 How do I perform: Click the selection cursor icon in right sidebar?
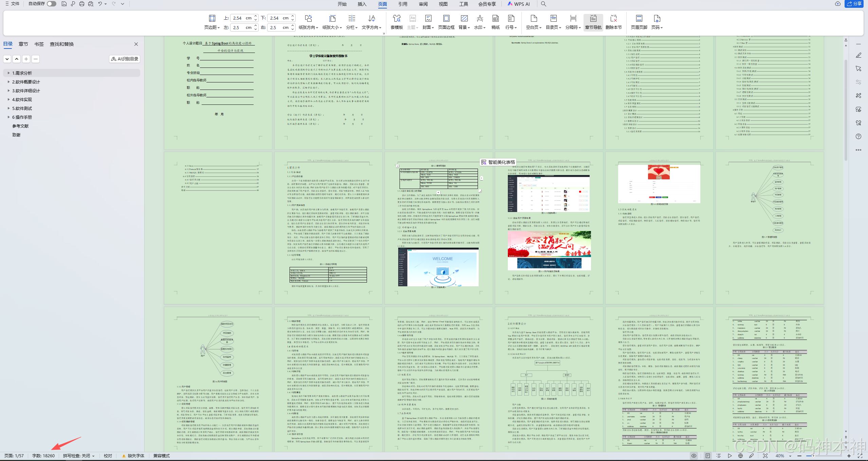[858, 69]
